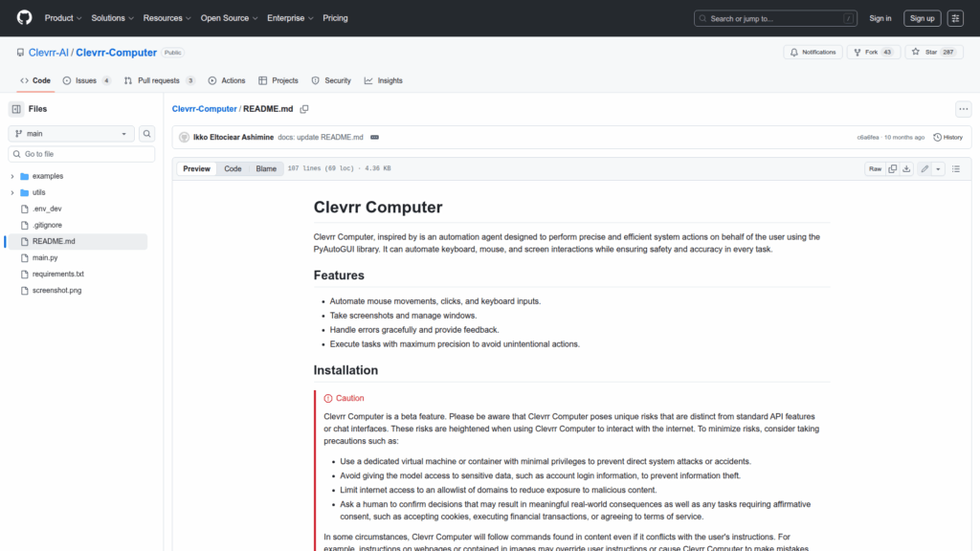980x551 pixels.
Task: Copy the file path icon
Action: (x=304, y=109)
